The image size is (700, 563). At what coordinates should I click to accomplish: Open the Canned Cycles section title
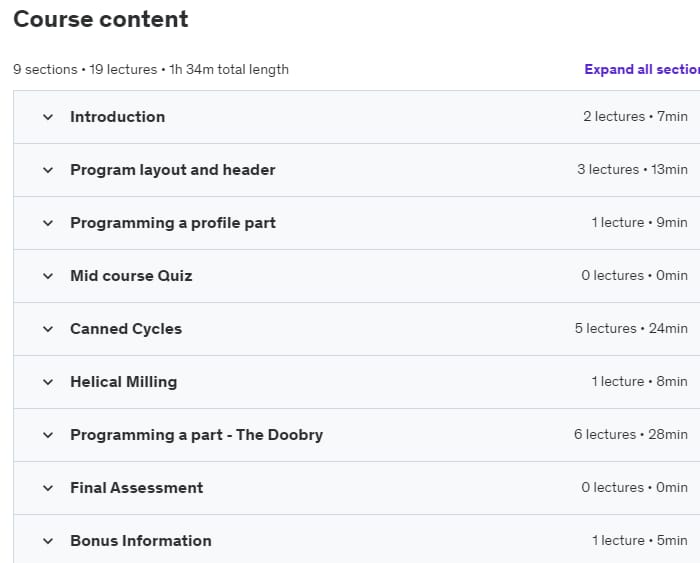[126, 329]
